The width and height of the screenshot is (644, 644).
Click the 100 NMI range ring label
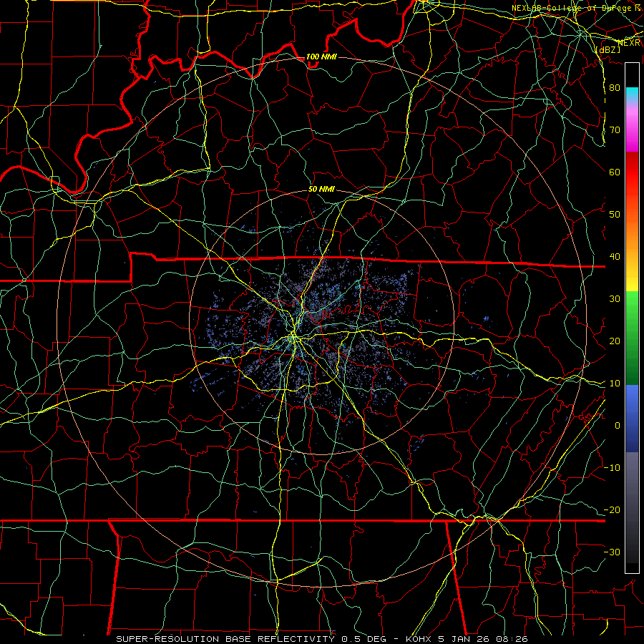pyautogui.click(x=321, y=57)
